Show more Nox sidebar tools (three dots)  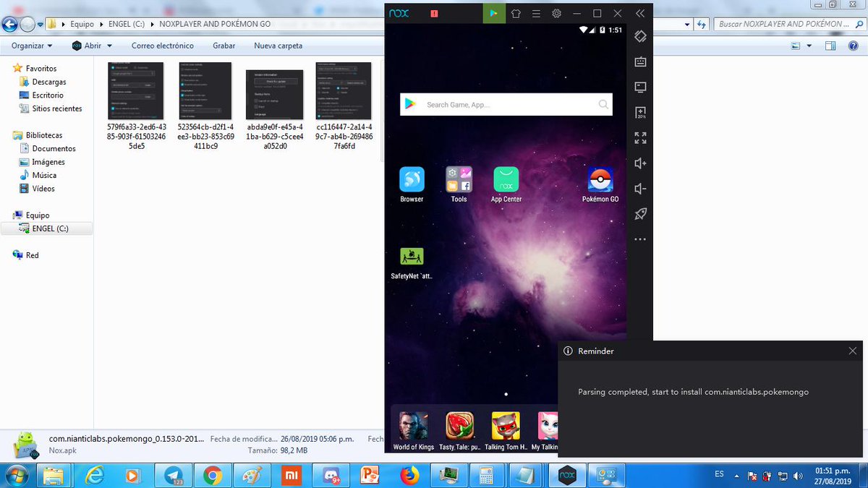point(640,239)
